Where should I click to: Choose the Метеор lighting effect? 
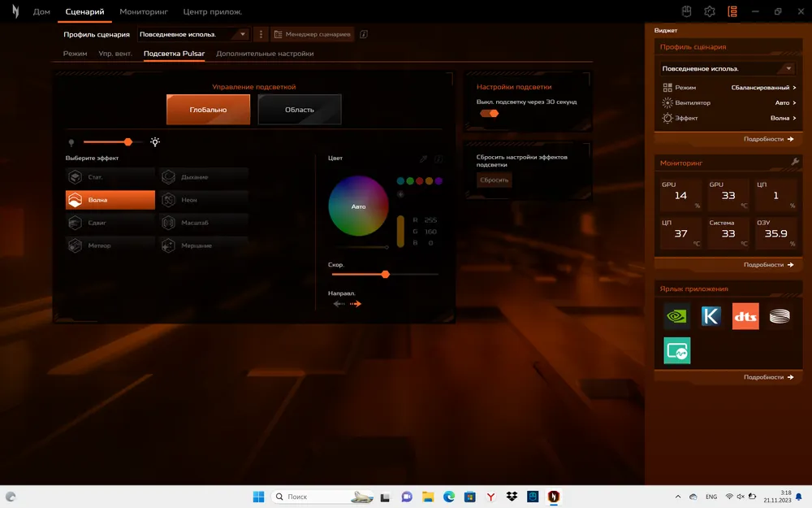click(110, 245)
